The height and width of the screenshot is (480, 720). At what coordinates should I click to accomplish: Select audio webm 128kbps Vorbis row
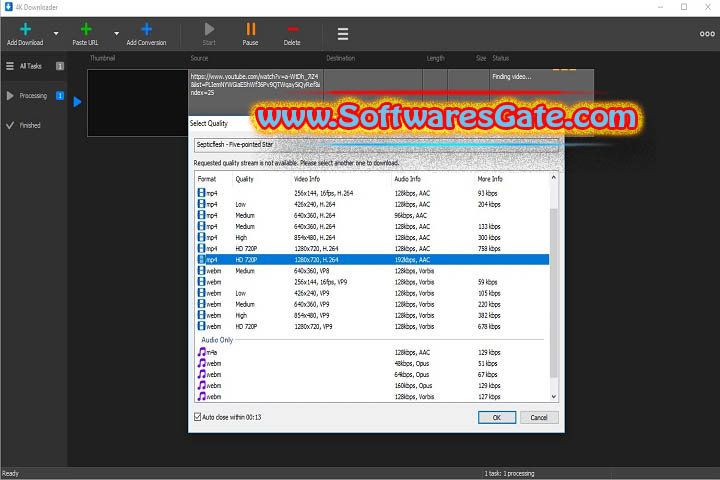(x=371, y=396)
